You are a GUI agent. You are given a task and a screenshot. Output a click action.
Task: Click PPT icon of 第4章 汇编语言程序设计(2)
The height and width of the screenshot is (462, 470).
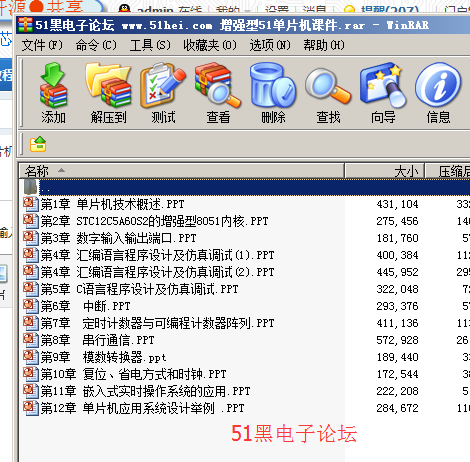(31, 272)
